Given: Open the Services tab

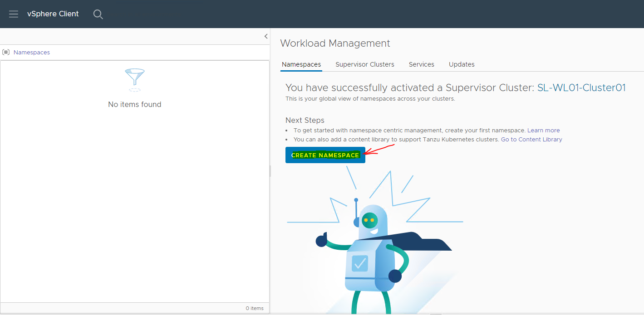Looking at the screenshot, I should coord(422,64).
